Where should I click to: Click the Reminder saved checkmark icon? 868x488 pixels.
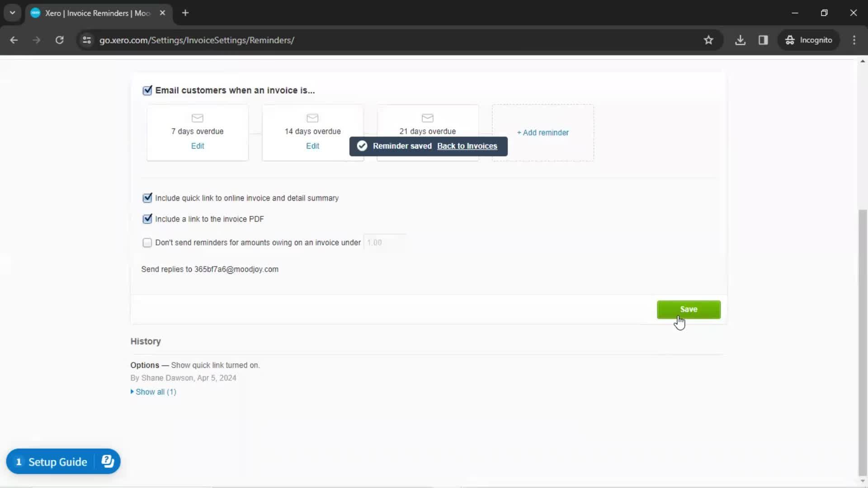[x=362, y=146]
